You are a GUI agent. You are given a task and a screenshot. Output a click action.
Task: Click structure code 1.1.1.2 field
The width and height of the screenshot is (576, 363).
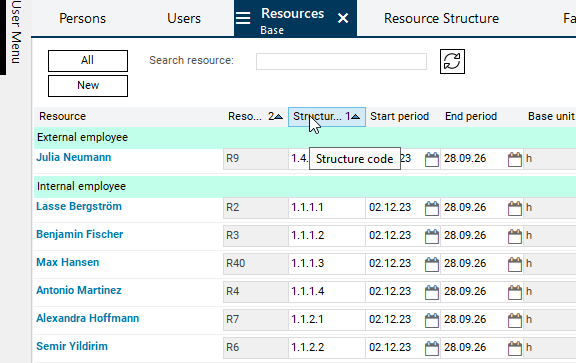(x=327, y=236)
